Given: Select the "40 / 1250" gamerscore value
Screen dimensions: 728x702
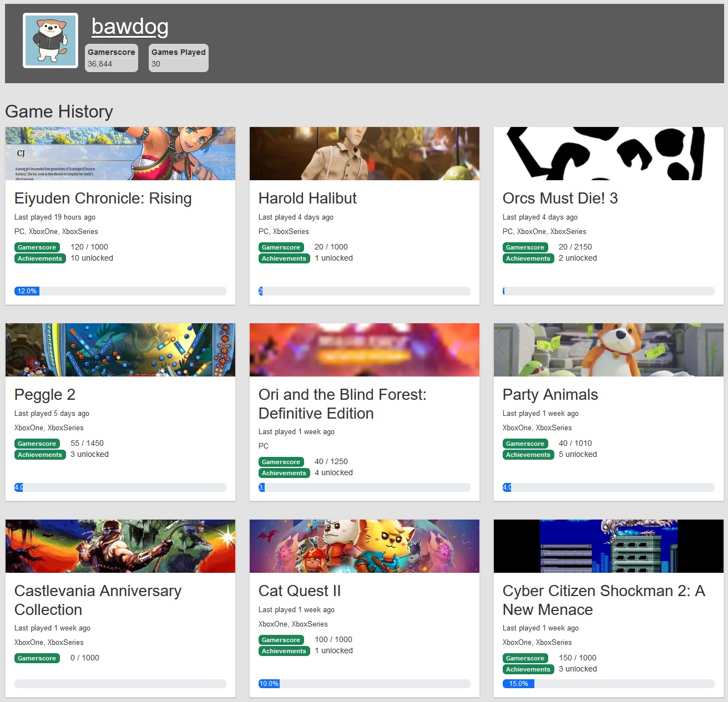Looking at the screenshot, I should click(x=331, y=461).
